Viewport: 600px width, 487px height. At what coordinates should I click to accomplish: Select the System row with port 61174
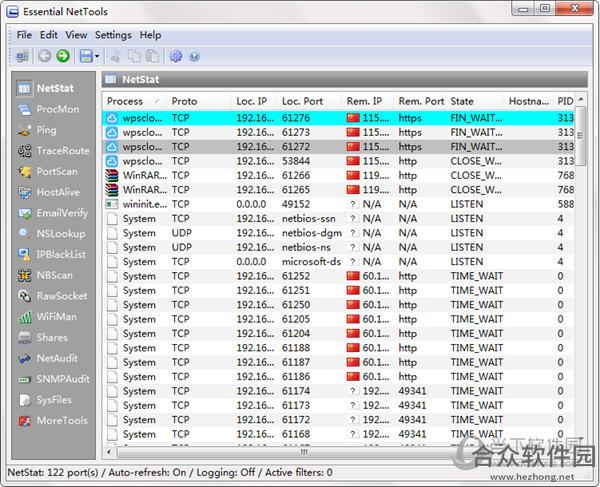point(338,391)
